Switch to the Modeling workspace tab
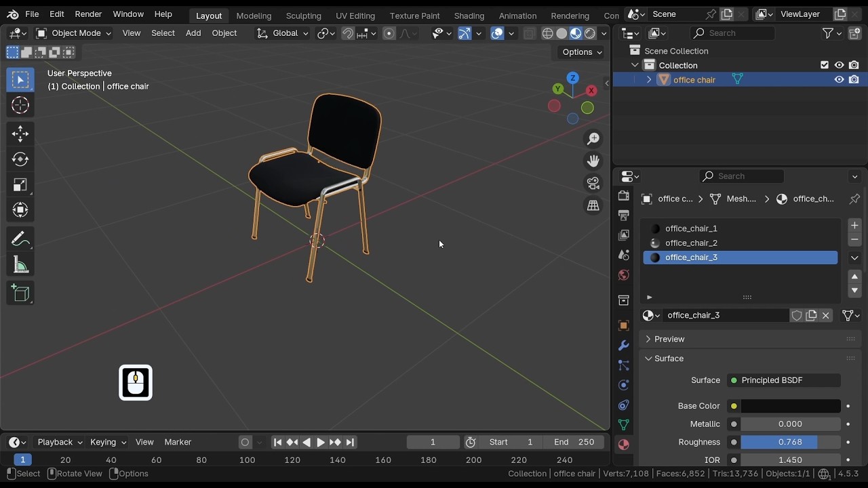The height and width of the screenshot is (488, 868). (x=254, y=16)
